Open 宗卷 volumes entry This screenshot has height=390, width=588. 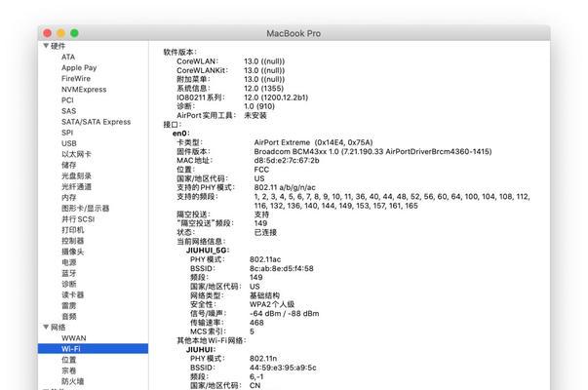tap(69, 370)
